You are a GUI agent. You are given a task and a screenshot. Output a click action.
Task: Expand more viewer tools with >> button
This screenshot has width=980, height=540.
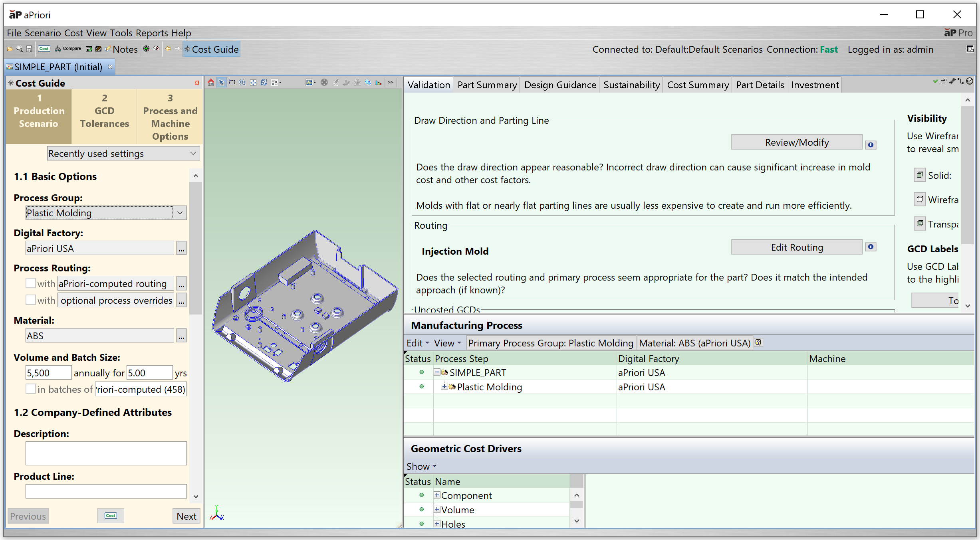[x=391, y=83]
